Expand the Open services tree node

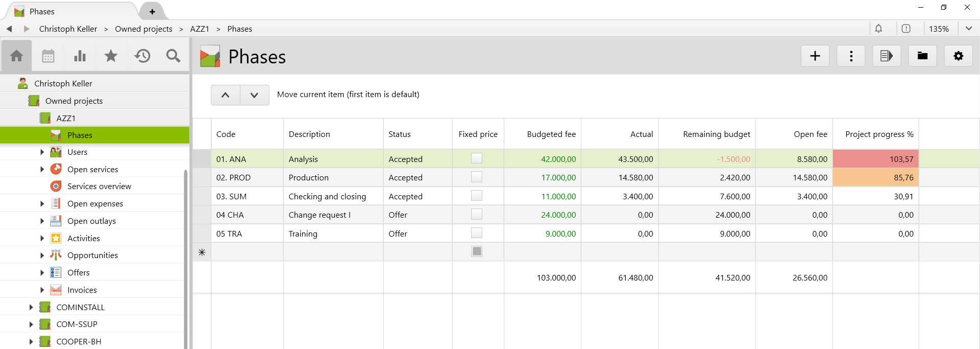point(42,170)
